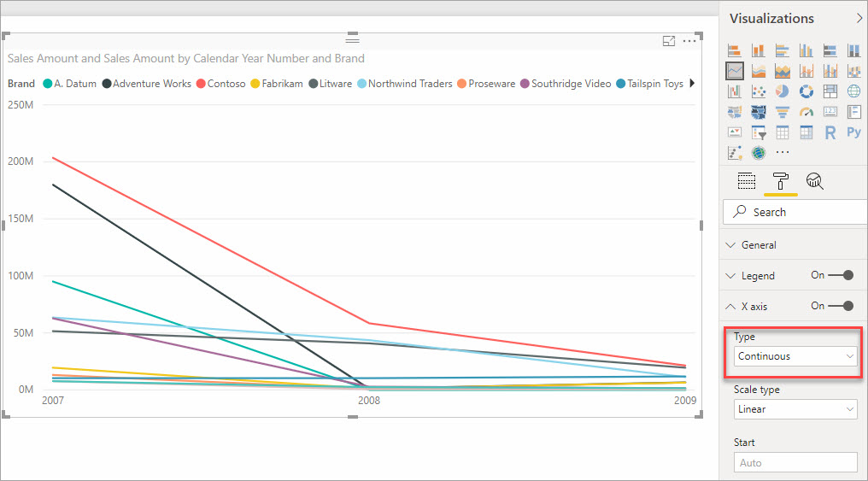Switch to the Analytics tab
Screen dimensions: 868x481
tap(814, 181)
